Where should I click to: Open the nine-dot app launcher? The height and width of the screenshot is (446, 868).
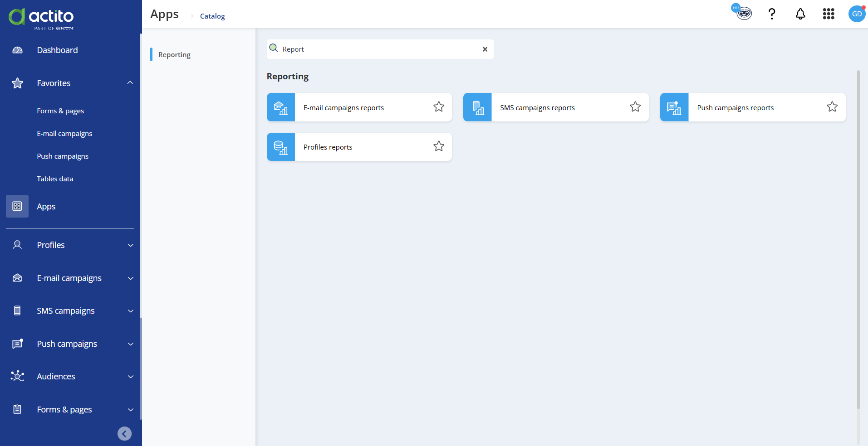pos(829,14)
